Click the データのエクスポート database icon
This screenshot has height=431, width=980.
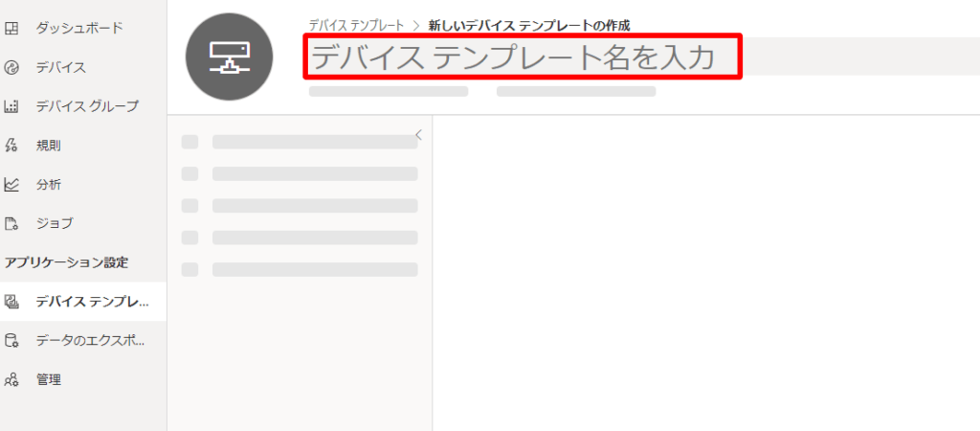(x=11, y=340)
